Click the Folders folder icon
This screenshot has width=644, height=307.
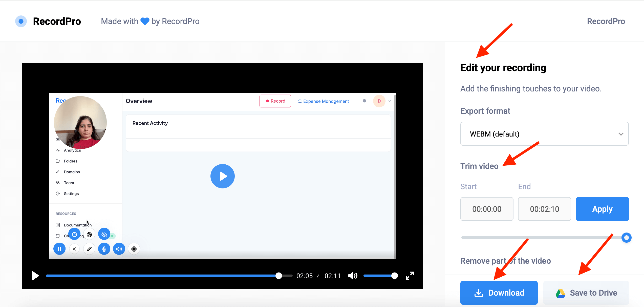pos(58,161)
